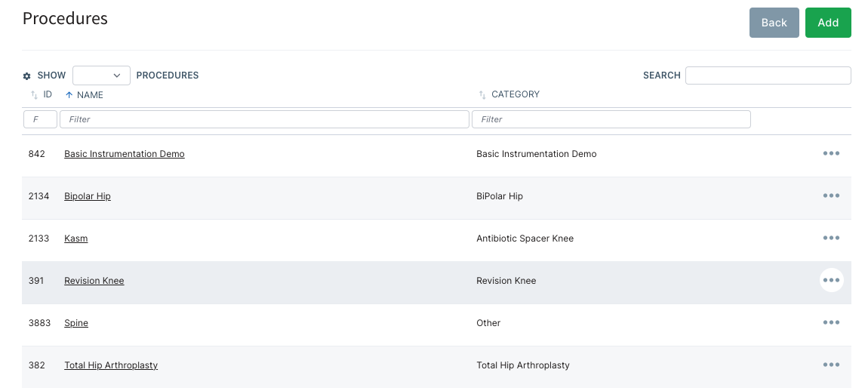Open the Basic Instrumentation Demo procedure link
This screenshot has width=868, height=388.
point(125,154)
